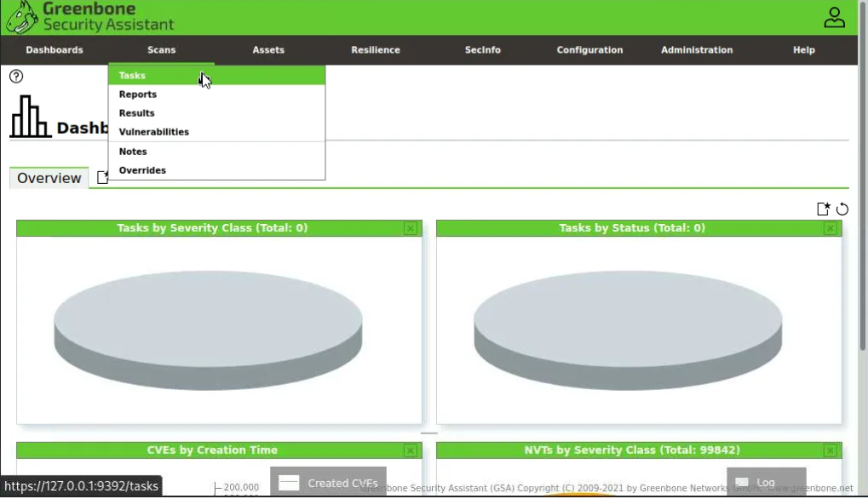This screenshot has height=499, width=868.
Task: Click the Created CVEs legend entry
Action: 328,483
